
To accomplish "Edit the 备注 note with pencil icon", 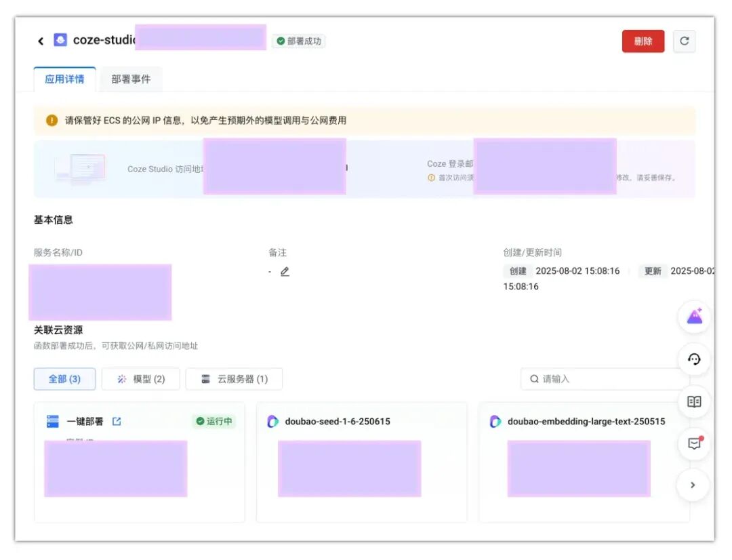I will (x=285, y=271).
